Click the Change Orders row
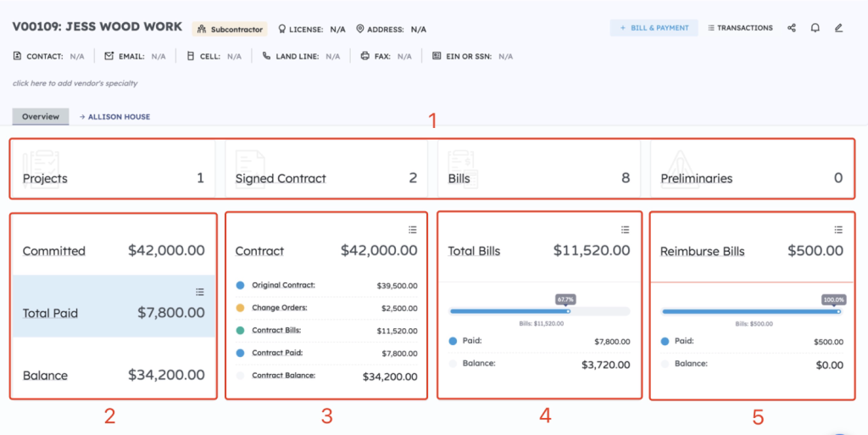This screenshot has height=435, width=868. (x=325, y=308)
